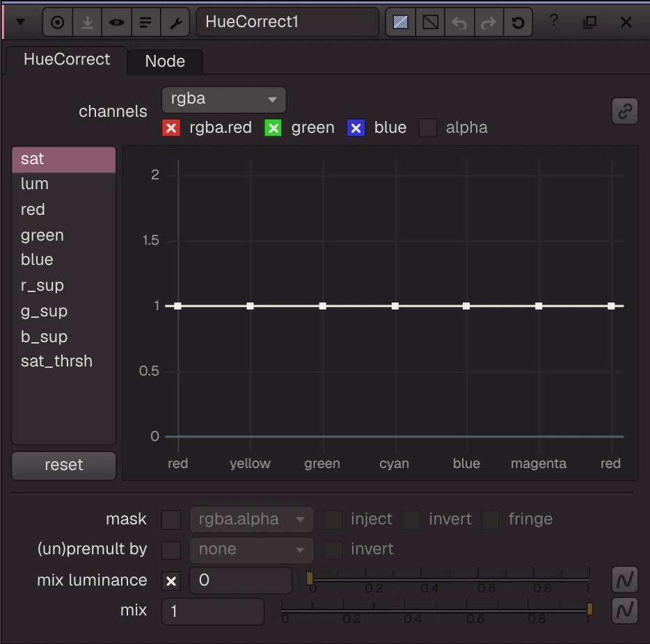Click the redo arrow icon
The width and height of the screenshot is (650, 644).
[x=489, y=22]
